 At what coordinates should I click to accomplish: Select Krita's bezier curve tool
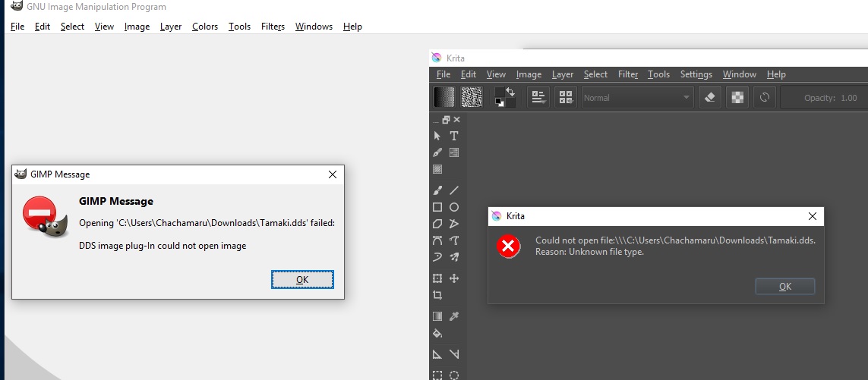coord(437,240)
